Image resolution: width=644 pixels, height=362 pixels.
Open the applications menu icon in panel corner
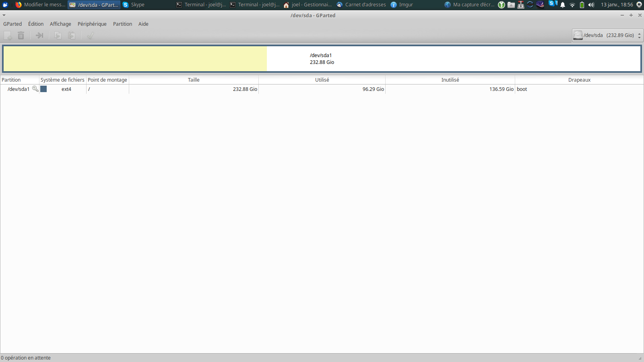click(x=6, y=5)
